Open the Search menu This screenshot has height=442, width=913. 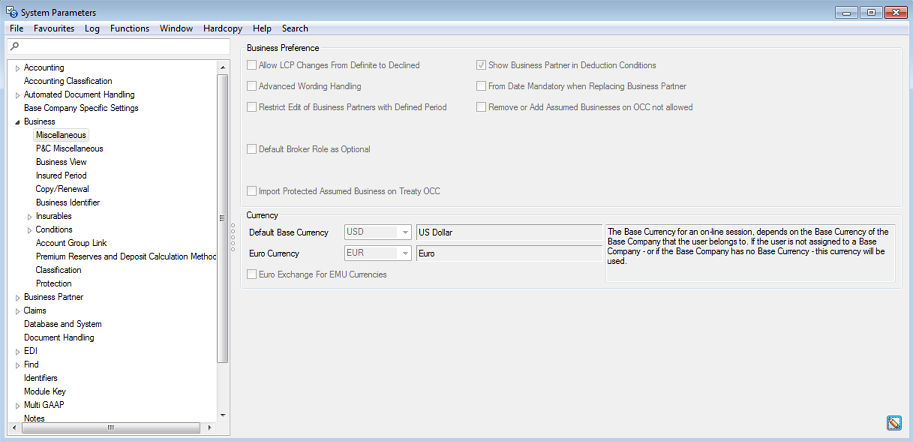click(295, 29)
